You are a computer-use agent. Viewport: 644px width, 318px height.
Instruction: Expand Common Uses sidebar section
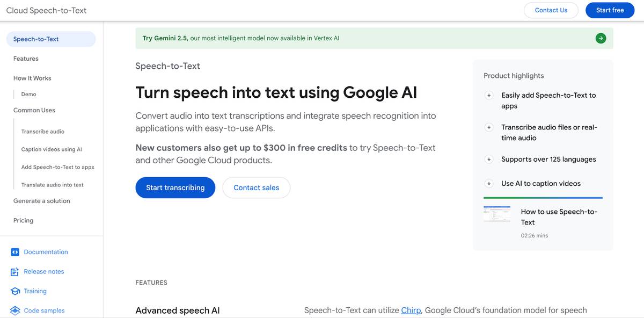pyautogui.click(x=34, y=110)
